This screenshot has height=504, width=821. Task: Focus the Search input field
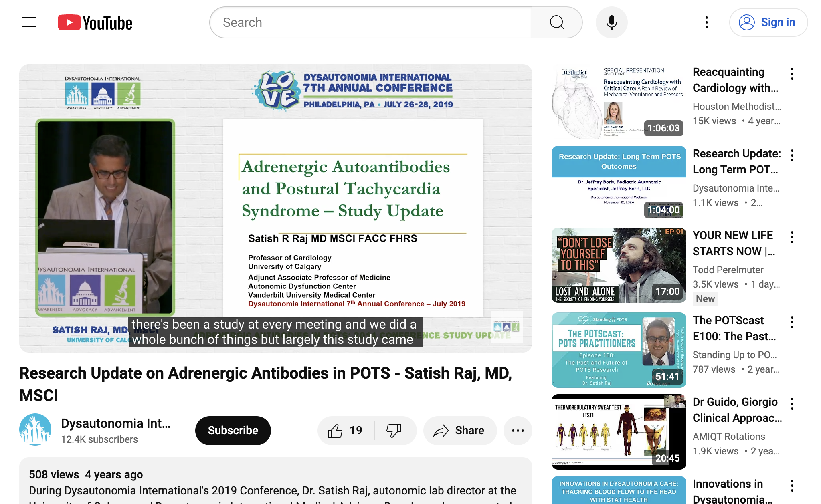pos(371,22)
